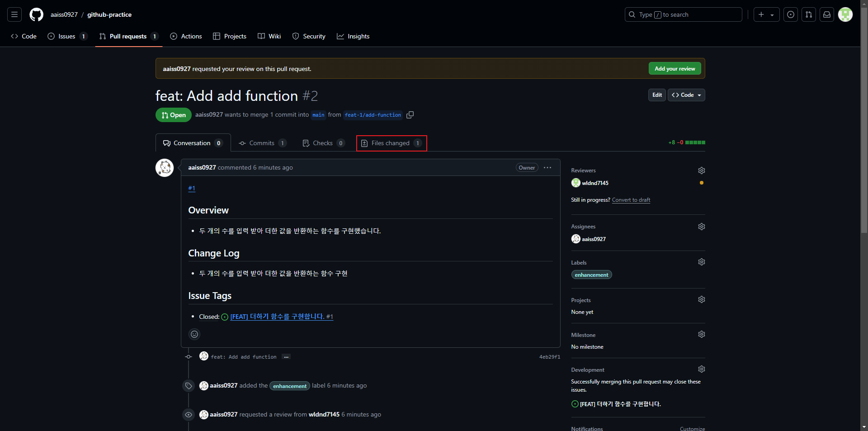The width and height of the screenshot is (868, 431).
Task: Open the Assignees settings gear
Action: point(702,227)
